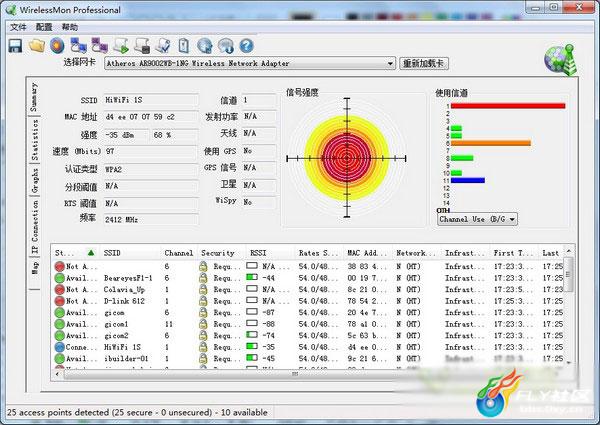Click the purple network computers icon
Screen dimensions: 600x425
click(99, 46)
